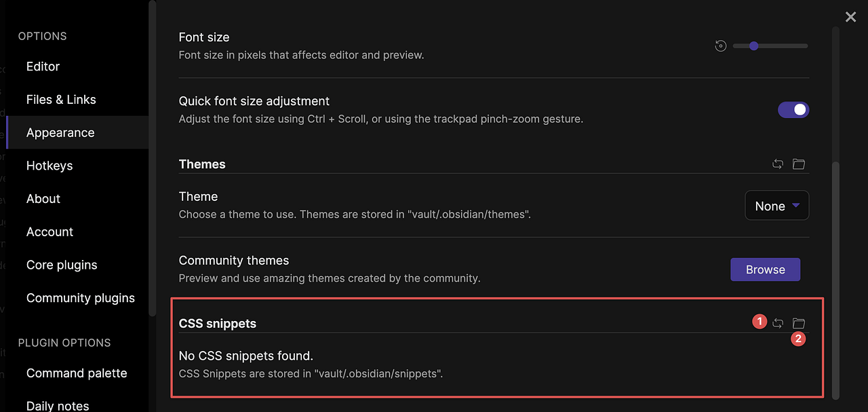Open Command palette plugin options

pos(77,373)
